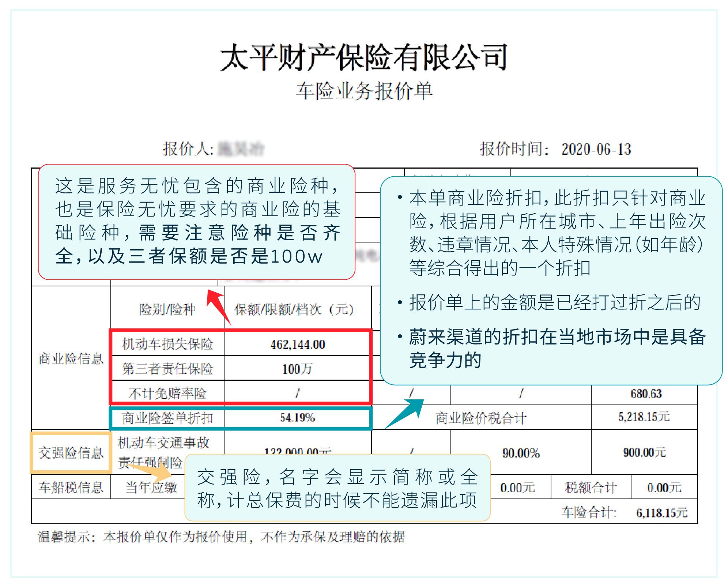This screenshot has height=587, width=728.
Task: Click the 90.00% value
Action: click(x=521, y=453)
